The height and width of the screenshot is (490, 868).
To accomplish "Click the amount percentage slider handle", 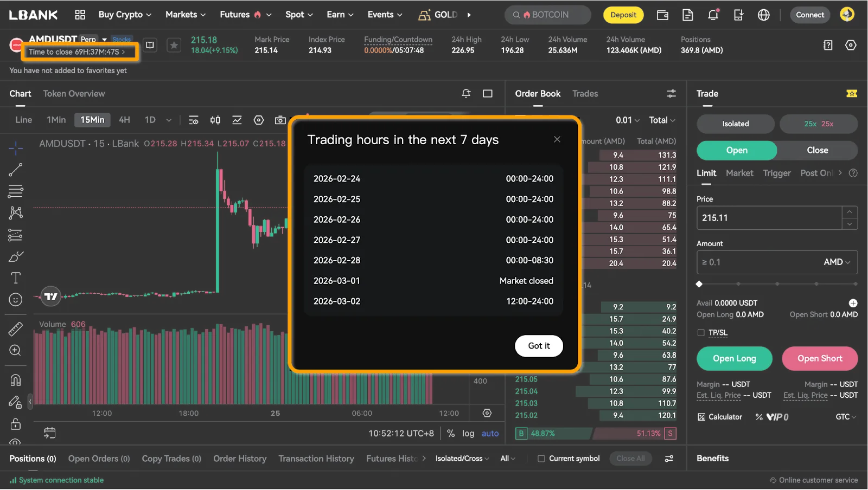I will tap(699, 284).
